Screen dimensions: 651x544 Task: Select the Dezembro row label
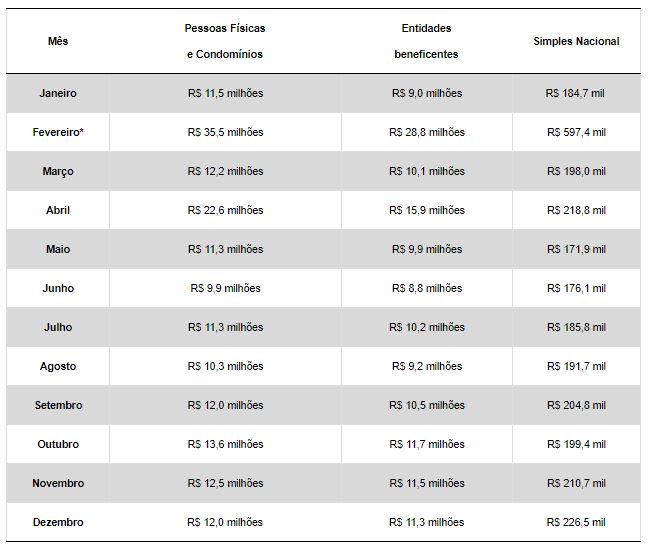(x=58, y=522)
